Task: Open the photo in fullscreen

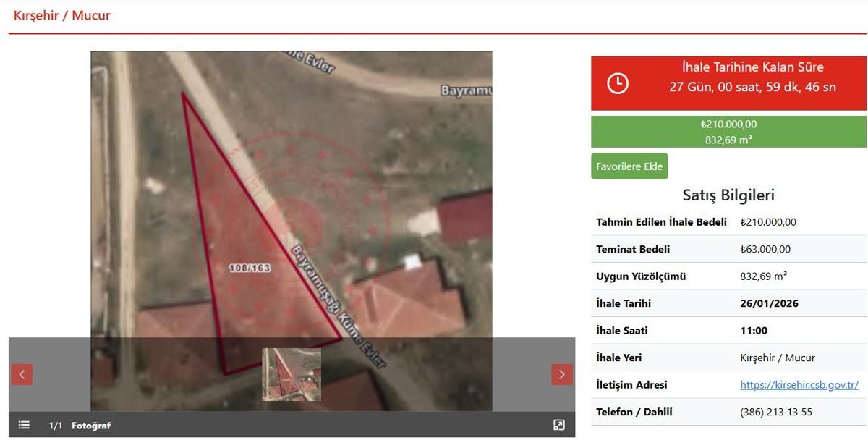Action: coord(558,426)
